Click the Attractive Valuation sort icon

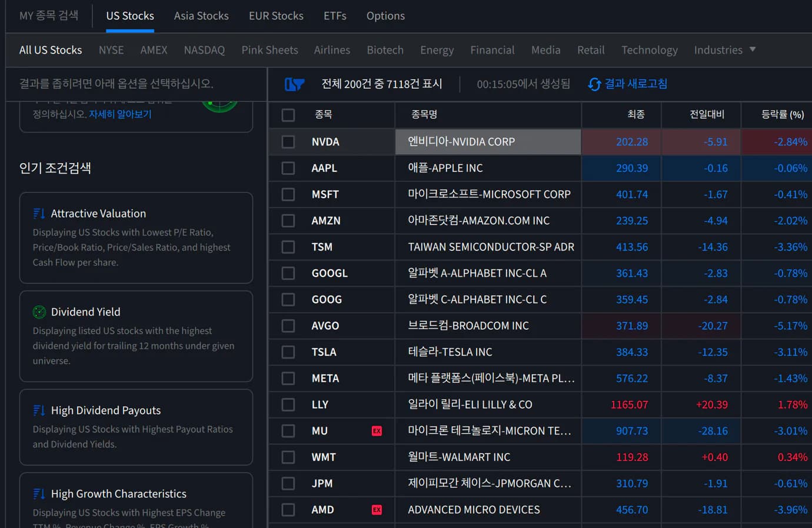coord(39,213)
